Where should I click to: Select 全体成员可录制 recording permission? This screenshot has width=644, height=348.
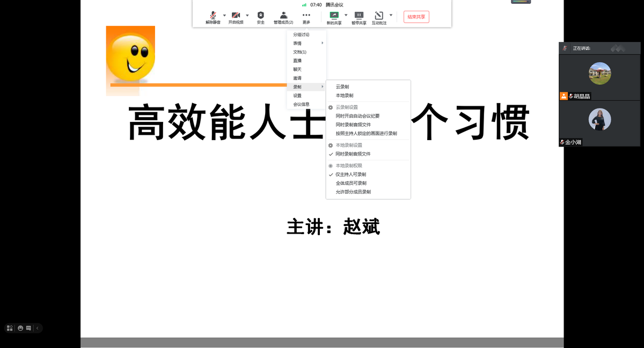[x=351, y=183]
